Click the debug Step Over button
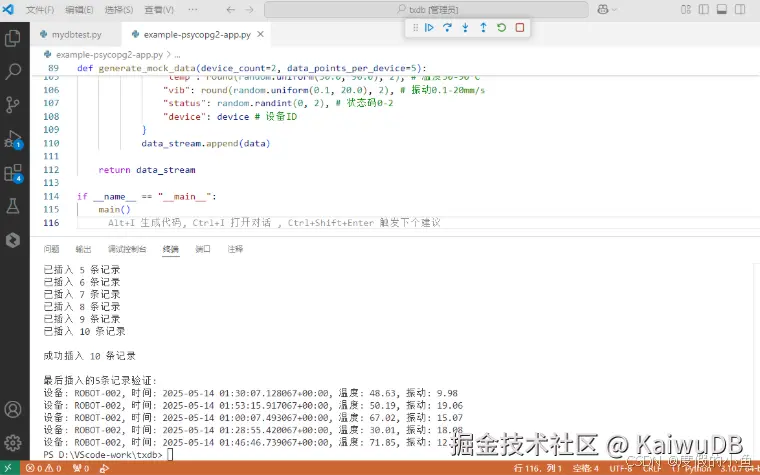760x475 pixels. 447,28
